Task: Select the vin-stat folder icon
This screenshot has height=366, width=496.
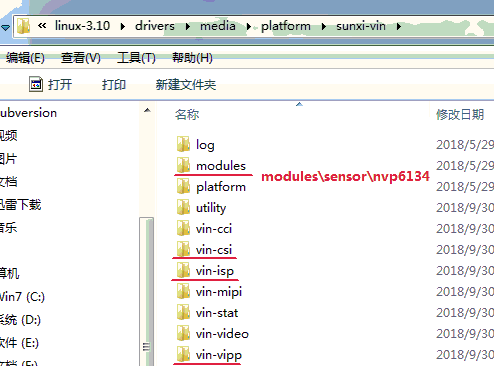Action: 183,312
